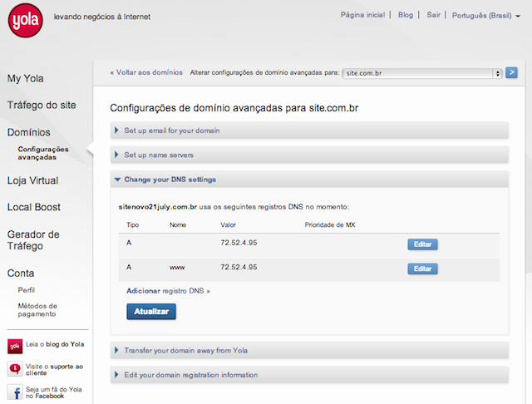Go to Tráfego do site menu item
The width and height of the screenshot is (532, 404).
pyautogui.click(x=42, y=106)
